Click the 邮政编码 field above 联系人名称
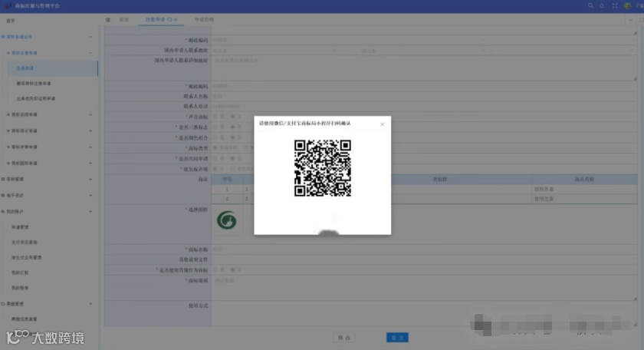The width and height of the screenshot is (644, 350). click(424, 87)
